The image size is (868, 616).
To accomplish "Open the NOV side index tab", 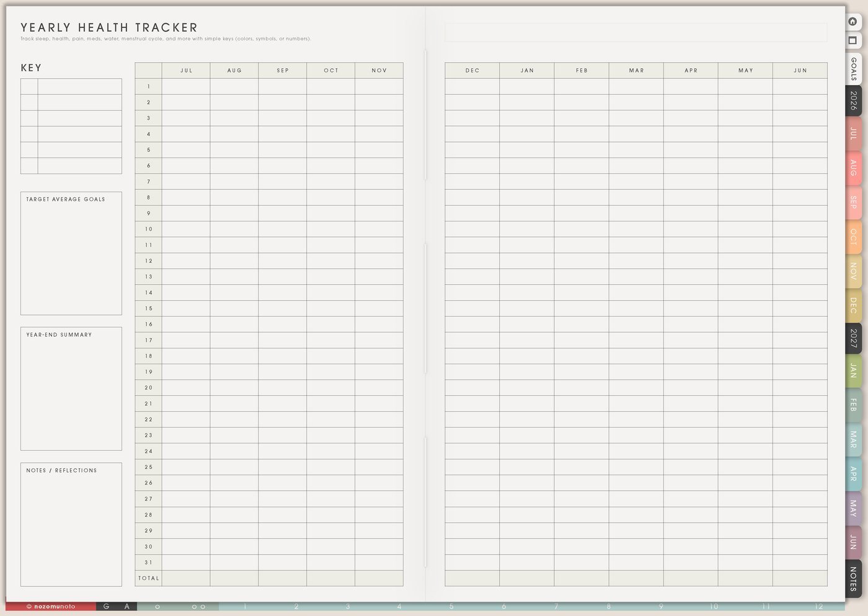I will (x=853, y=271).
